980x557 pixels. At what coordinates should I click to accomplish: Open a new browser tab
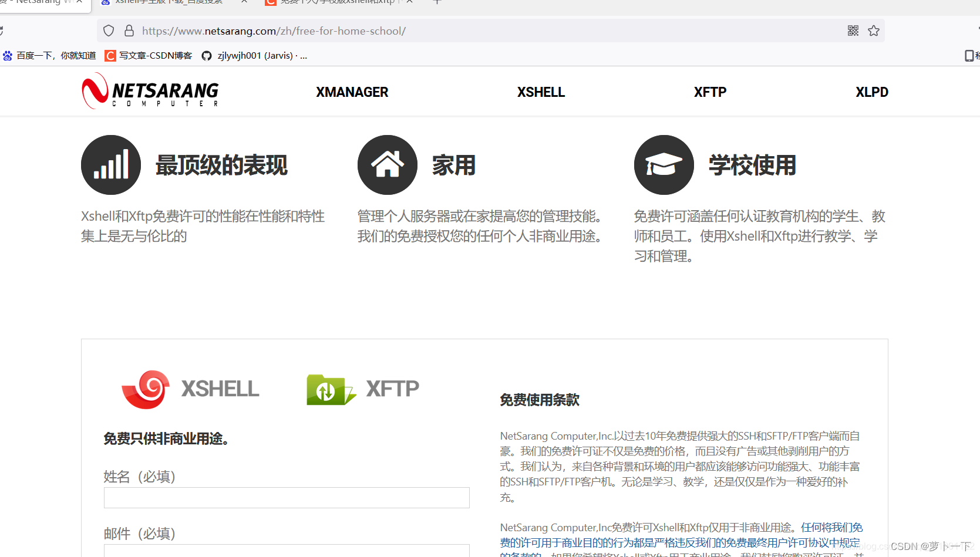(x=437, y=2)
